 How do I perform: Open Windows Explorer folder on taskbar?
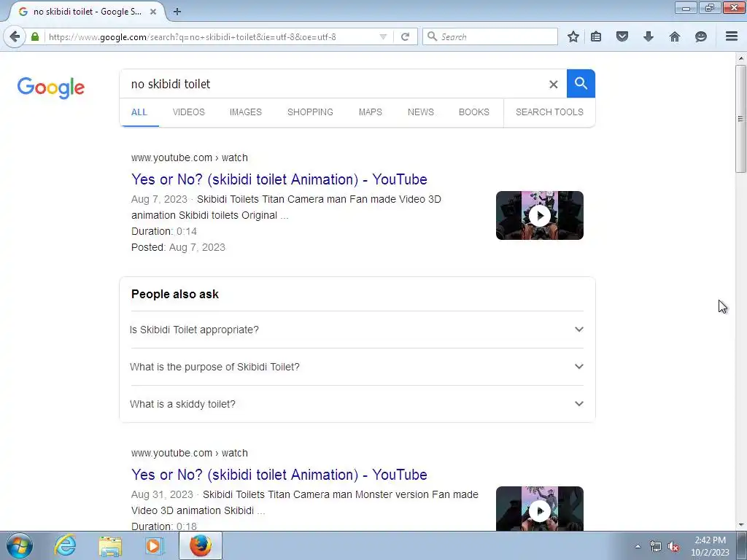pos(110,545)
